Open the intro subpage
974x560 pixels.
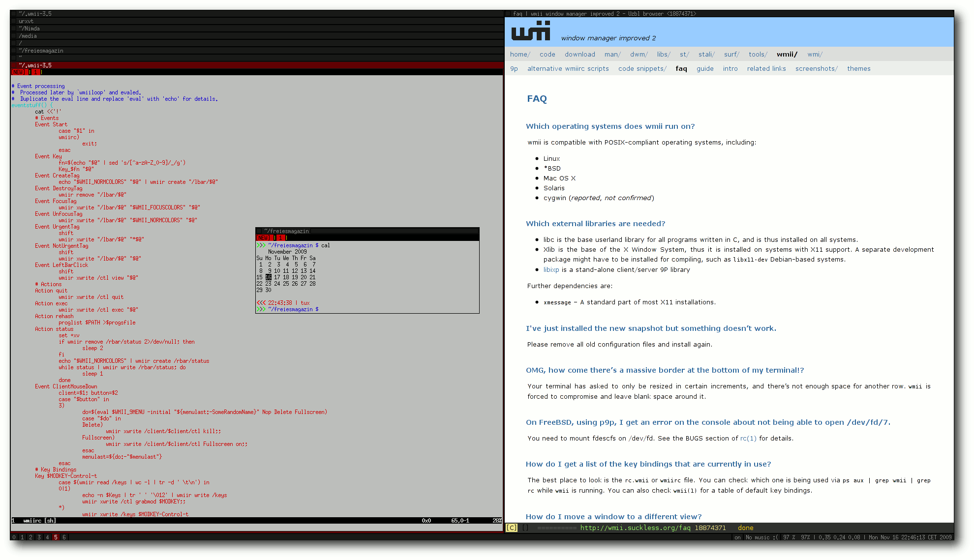pyautogui.click(x=730, y=69)
